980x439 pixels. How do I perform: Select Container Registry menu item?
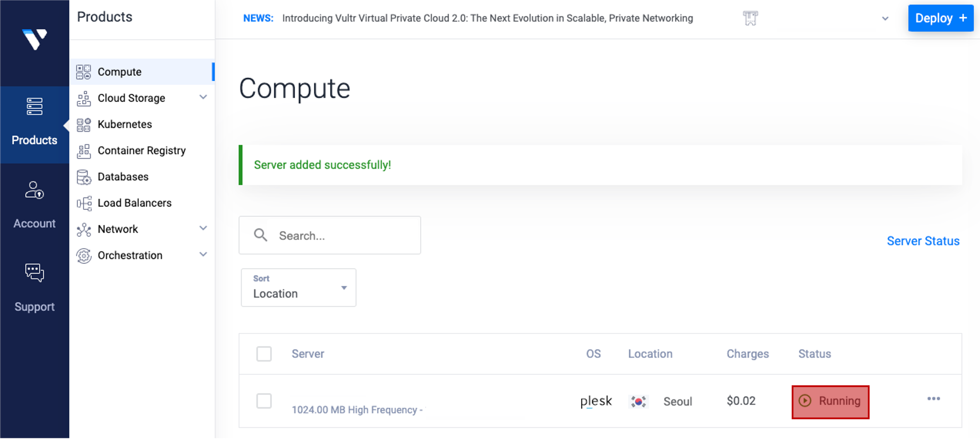point(142,151)
